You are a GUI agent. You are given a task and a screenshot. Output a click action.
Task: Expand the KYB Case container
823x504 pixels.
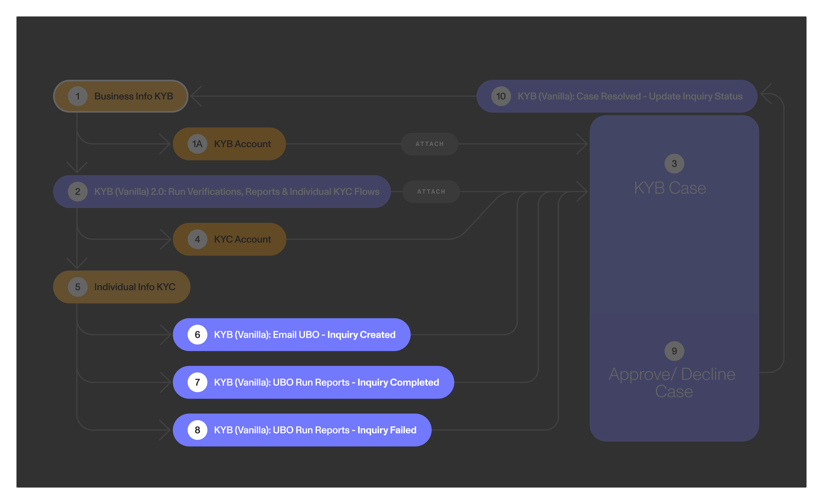[670, 188]
